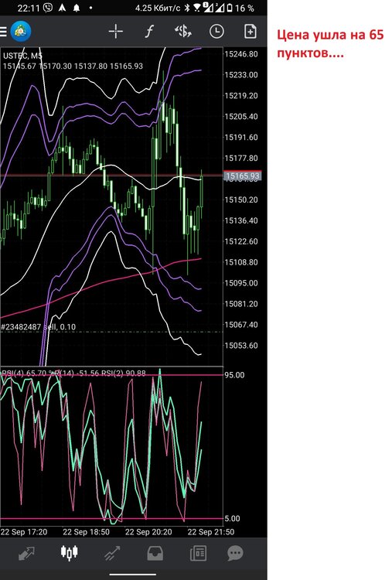This screenshot has height=580, width=392.
Task: Open the timeframe clock selector
Action: [x=216, y=32]
